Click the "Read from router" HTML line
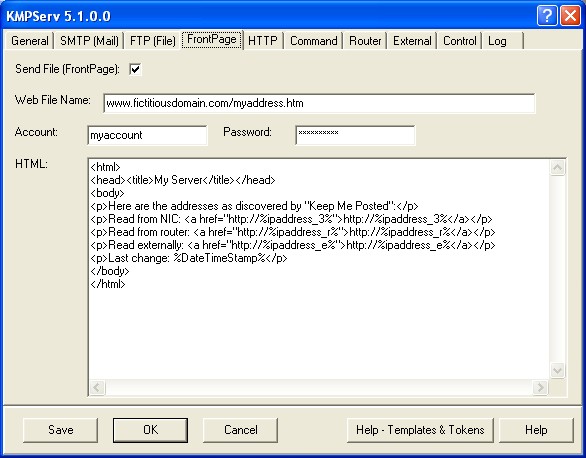586x458 pixels. coord(293,232)
